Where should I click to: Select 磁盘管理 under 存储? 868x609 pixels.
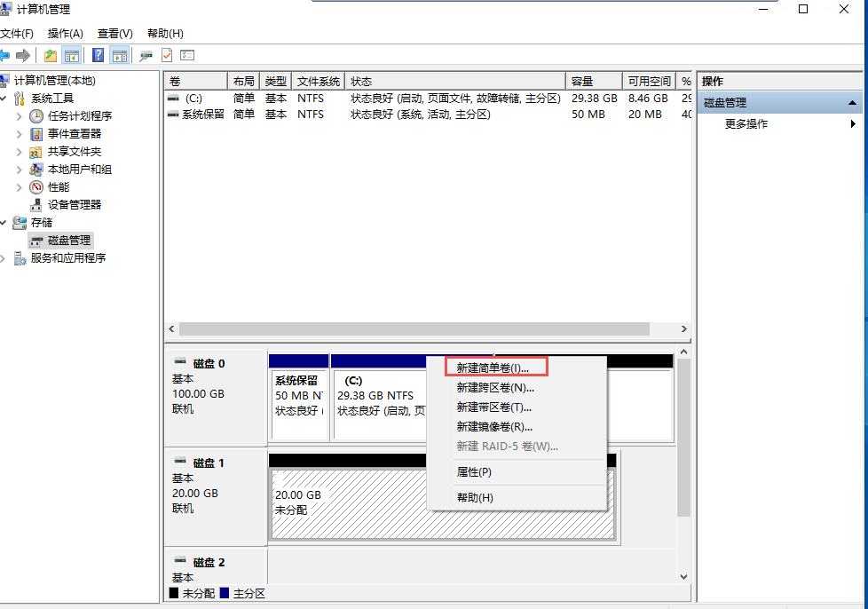pyautogui.click(x=68, y=240)
